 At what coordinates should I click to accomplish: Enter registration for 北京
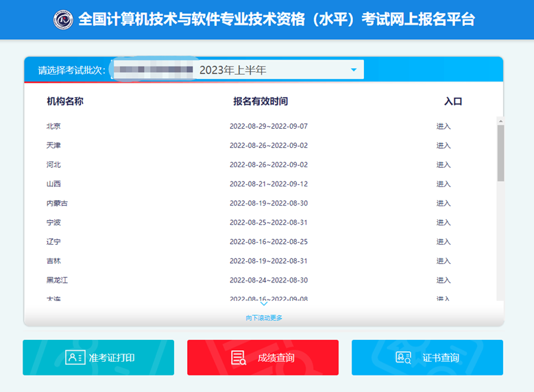point(444,126)
